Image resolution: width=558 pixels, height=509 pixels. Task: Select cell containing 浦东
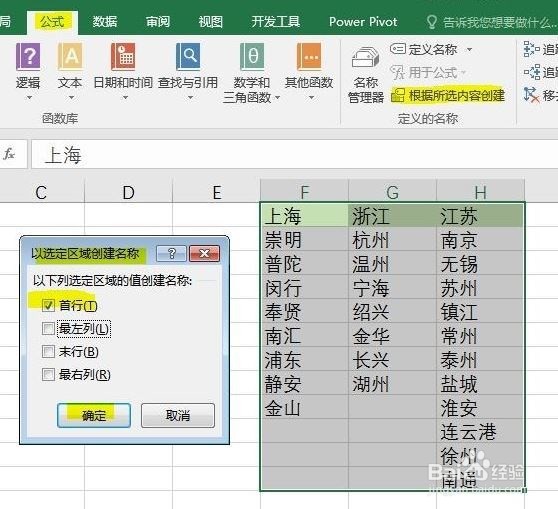point(304,360)
